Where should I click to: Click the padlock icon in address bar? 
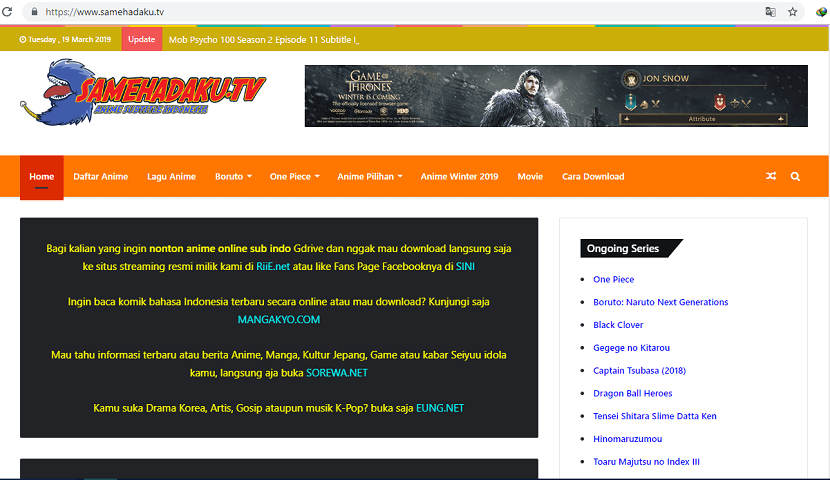tap(34, 11)
